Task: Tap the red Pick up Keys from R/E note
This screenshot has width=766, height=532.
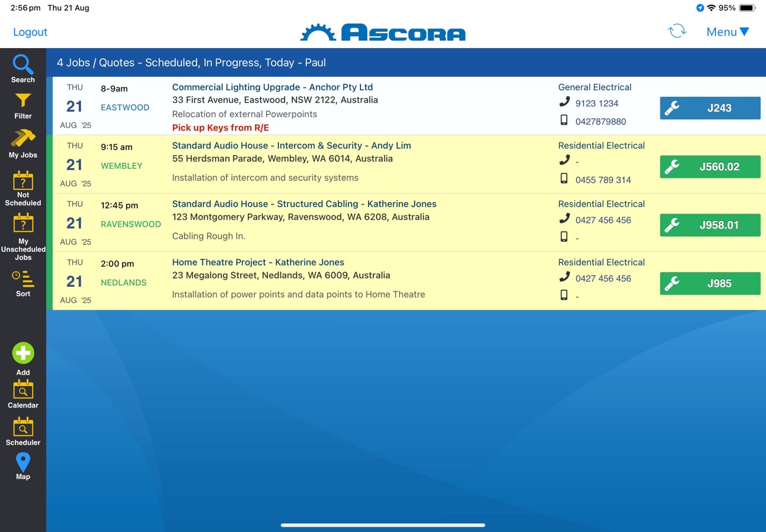Action: click(x=220, y=128)
